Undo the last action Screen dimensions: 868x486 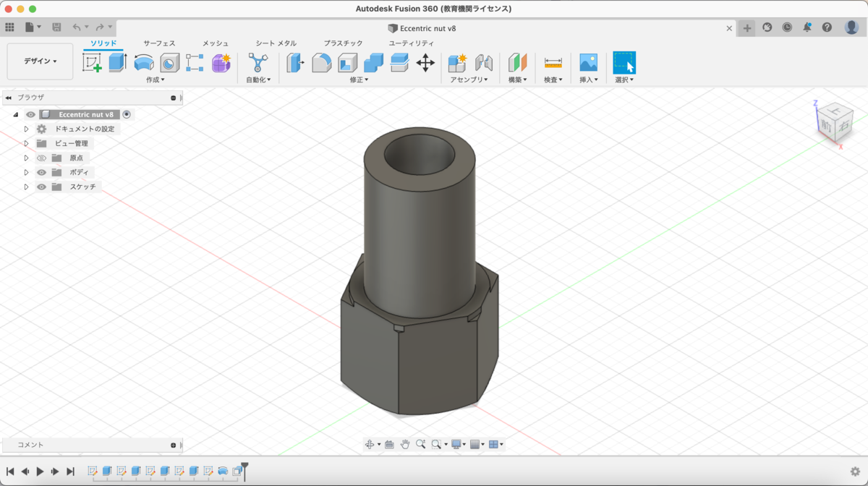tap(77, 27)
